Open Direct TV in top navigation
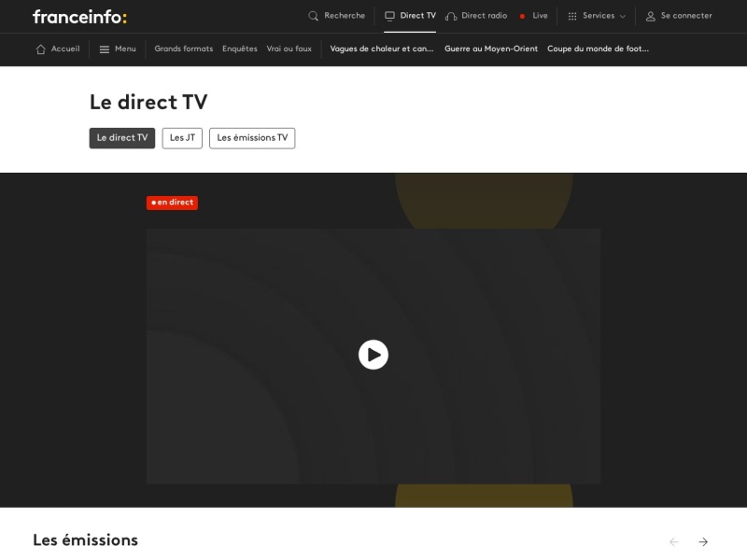 [x=417, y=16]
